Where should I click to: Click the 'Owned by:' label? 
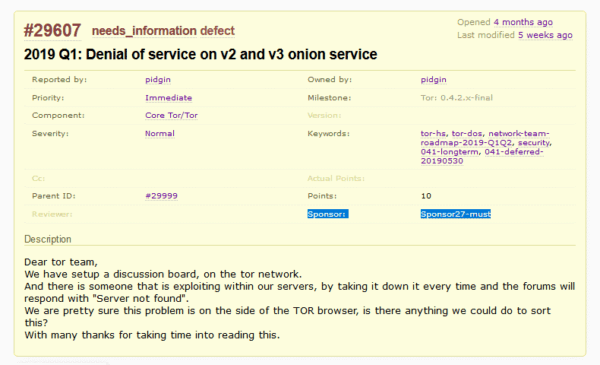tap(329, 80)
